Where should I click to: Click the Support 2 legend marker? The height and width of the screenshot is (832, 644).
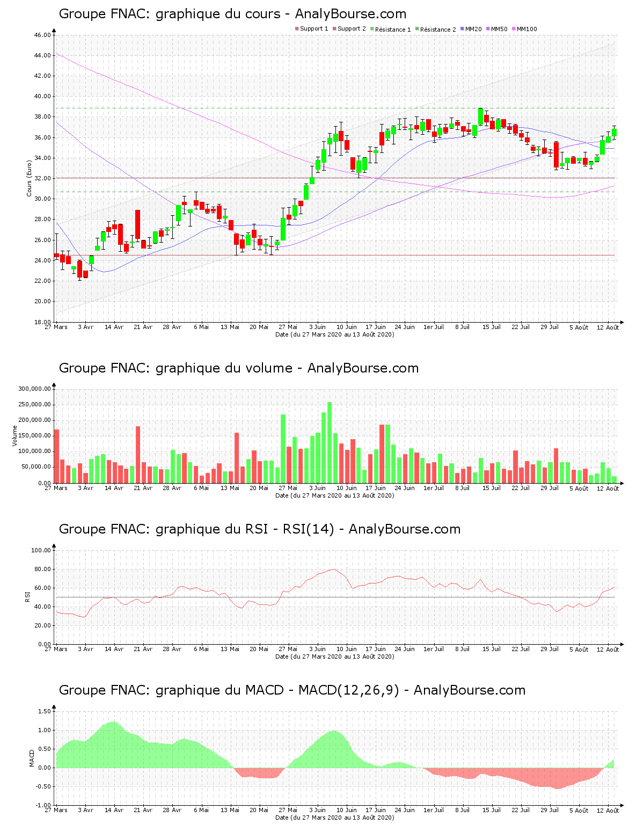click(x=334, y=29)
